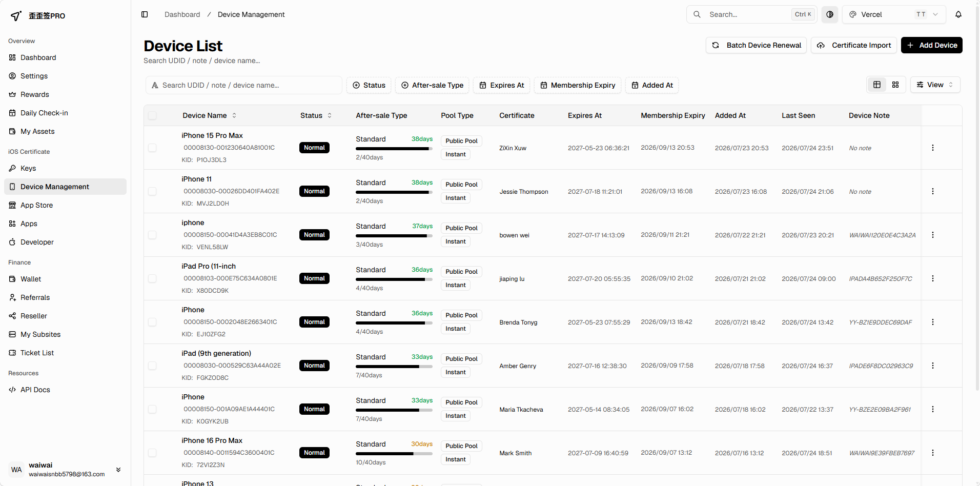Viewport: 980px width, 486px height.
Task: Select the iPad (9th generation) row checkbox
Action: click(152, 366)
